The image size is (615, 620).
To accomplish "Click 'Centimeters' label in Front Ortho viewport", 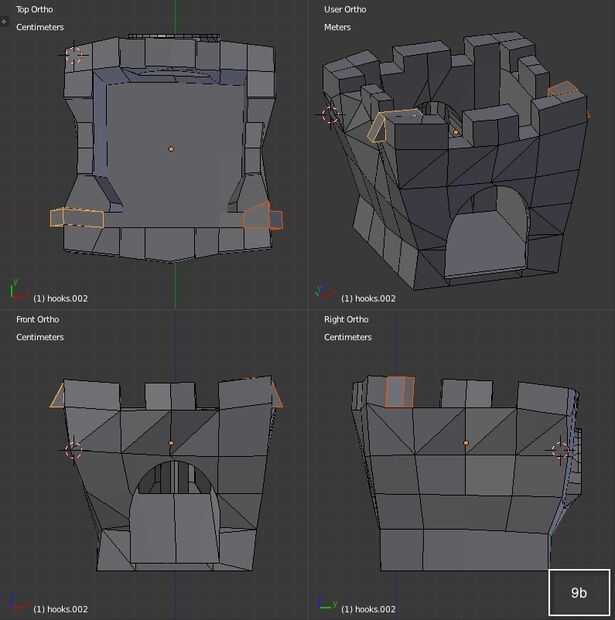I will pos(40,337).
